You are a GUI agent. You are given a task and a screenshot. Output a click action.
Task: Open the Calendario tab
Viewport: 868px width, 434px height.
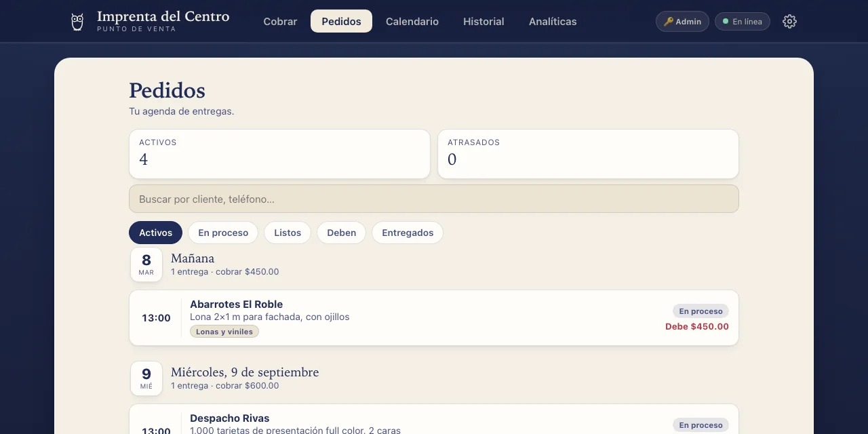coord(412,22)
